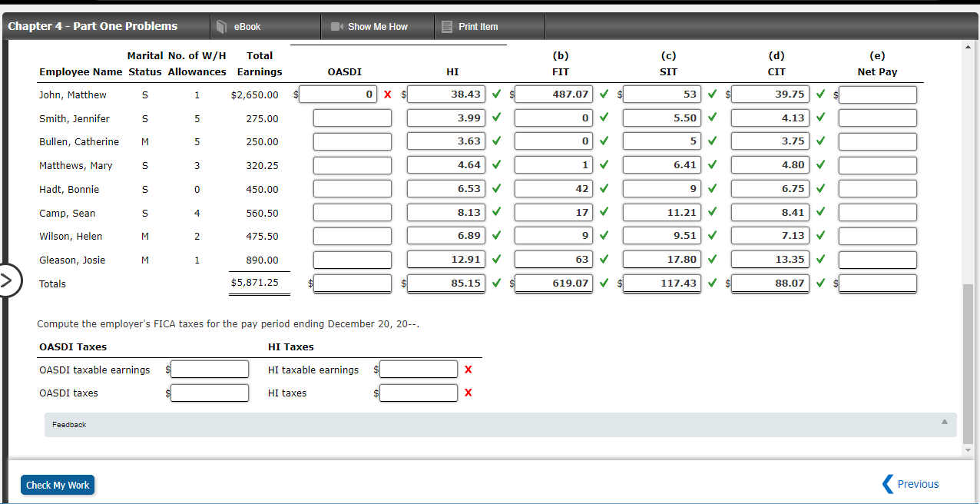Click the Net Pay field for Hadt, Bonnie
Viewport: 980px width, 504px height.
878,189
